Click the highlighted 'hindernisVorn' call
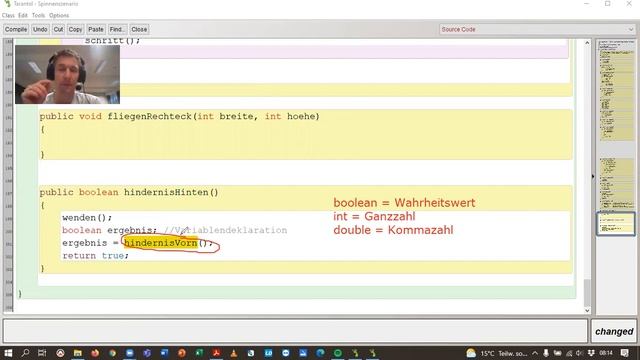The width and height of the screenshot is (640, 360). click(161, 243)
